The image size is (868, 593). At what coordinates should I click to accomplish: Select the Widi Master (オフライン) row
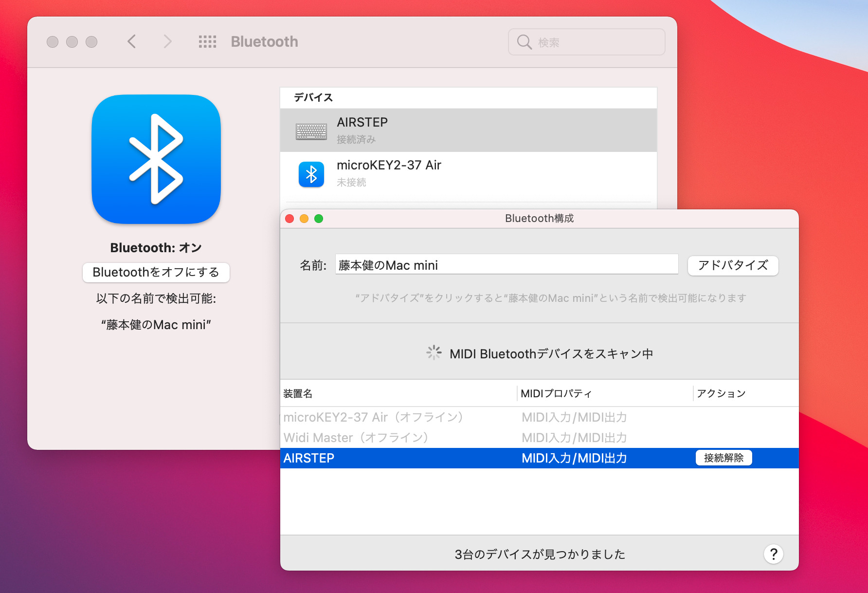(539, 438)
